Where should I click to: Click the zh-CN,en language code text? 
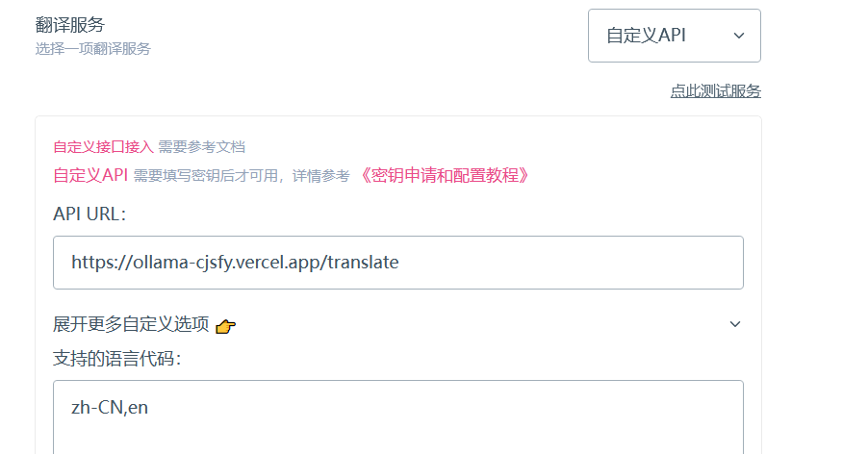[x=110, y=408]
